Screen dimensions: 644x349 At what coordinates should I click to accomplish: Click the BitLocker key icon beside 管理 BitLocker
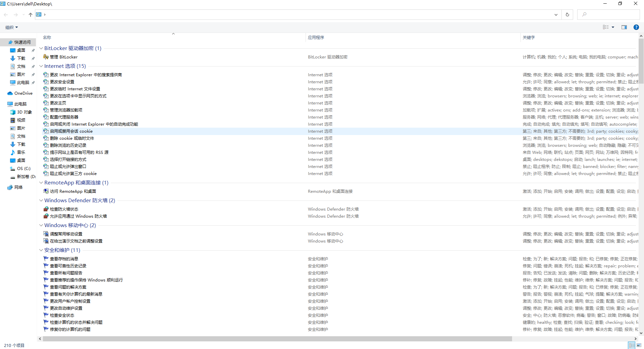(46, 57)
